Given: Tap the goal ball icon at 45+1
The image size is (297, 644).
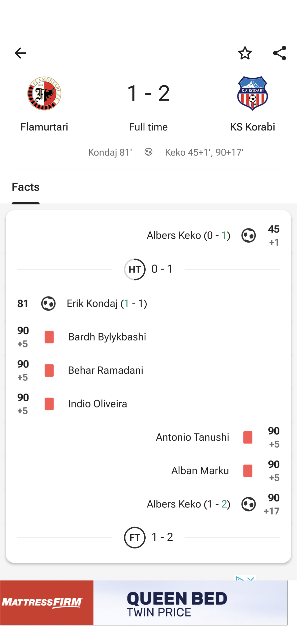Looking at the screenshot, I should (249, 235).
